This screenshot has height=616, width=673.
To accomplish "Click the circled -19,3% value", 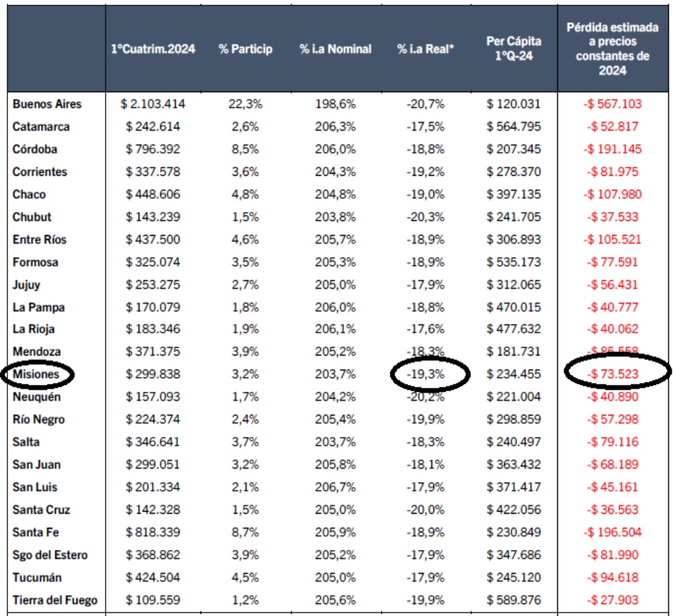I will click(x=425, y=374).
